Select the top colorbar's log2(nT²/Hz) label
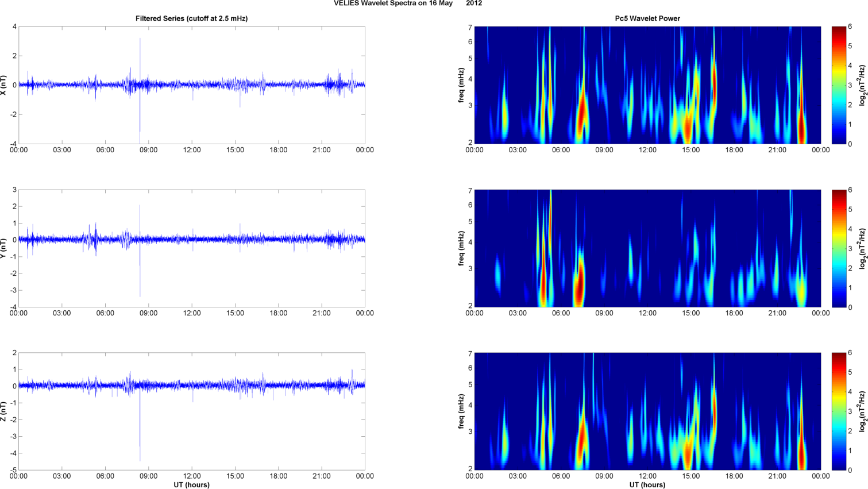Image resolution: width=868 pixels, height=489 pixels. pos(863,85)
